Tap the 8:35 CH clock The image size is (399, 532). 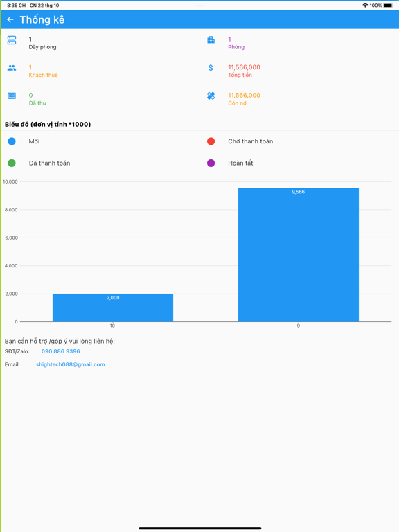pos(17,6)
